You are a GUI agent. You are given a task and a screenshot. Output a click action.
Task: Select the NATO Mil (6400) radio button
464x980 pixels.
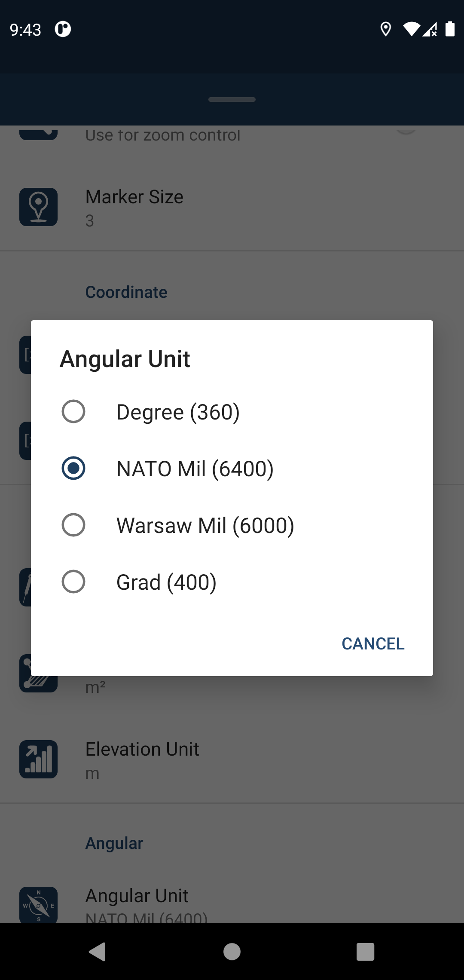[x=73, y=469]
